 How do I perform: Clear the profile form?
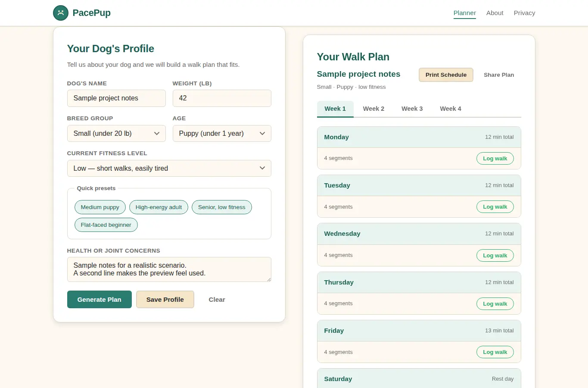pos(217,300)
